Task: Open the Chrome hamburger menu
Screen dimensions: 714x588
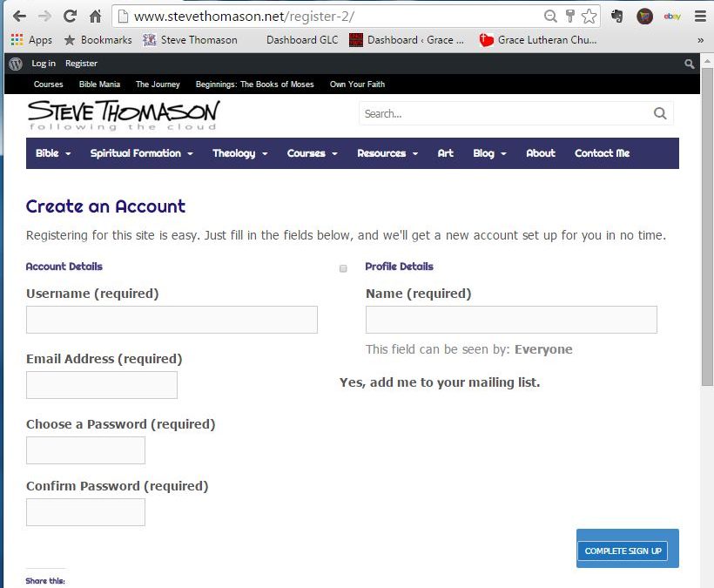Action: click(x=699, y=15)
